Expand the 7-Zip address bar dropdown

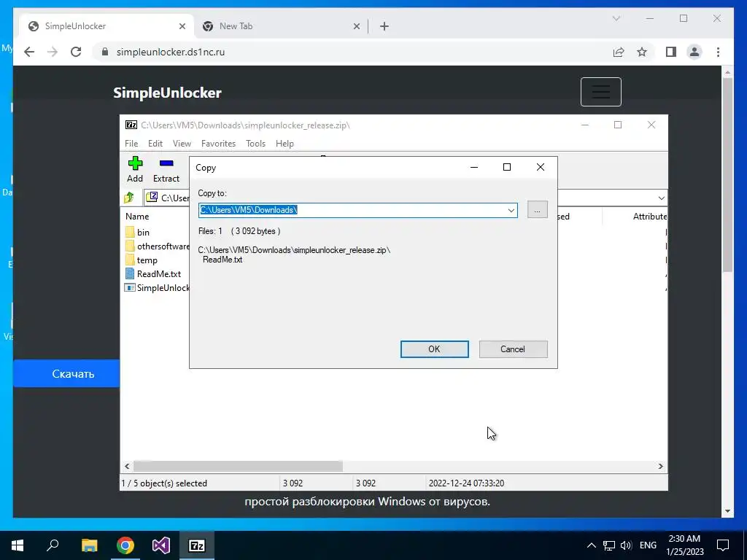point(661,198)
